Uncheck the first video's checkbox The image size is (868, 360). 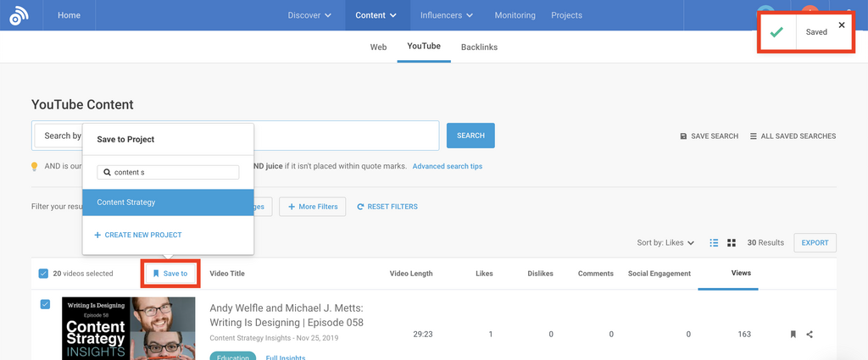click(x=46, y=304)
